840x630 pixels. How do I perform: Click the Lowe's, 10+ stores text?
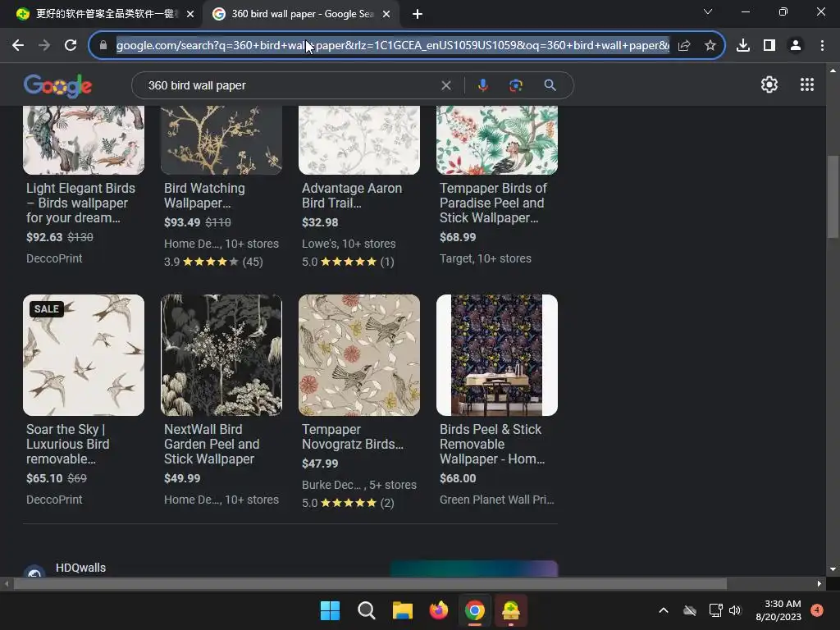tap(349, 244)
